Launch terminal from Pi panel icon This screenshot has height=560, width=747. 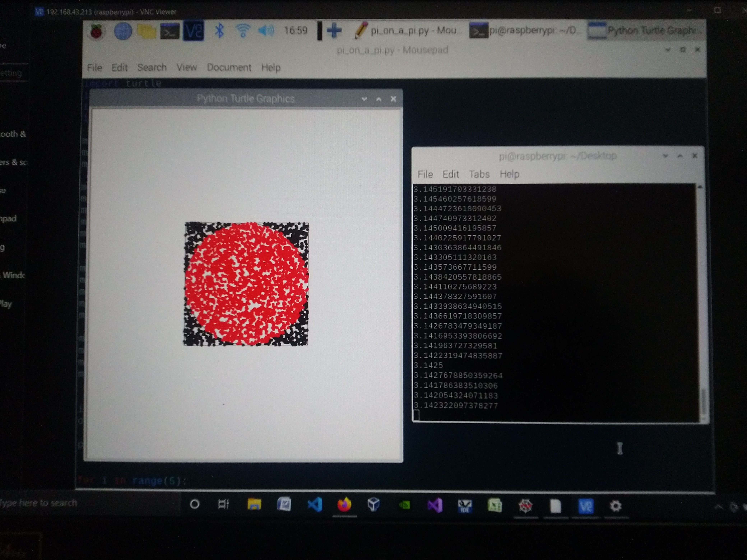pyautogui.click(x=170, y=31)
